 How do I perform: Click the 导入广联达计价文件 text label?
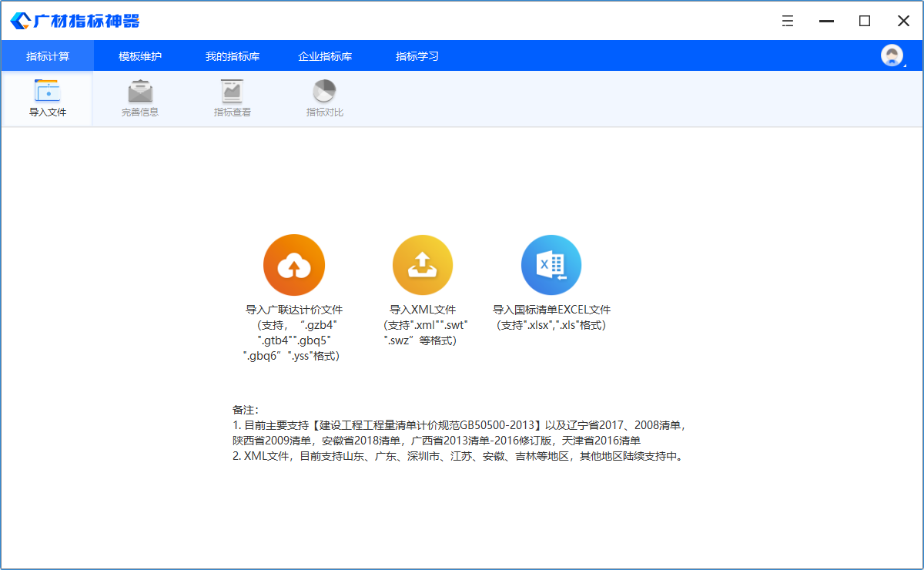tap(293, 310)
